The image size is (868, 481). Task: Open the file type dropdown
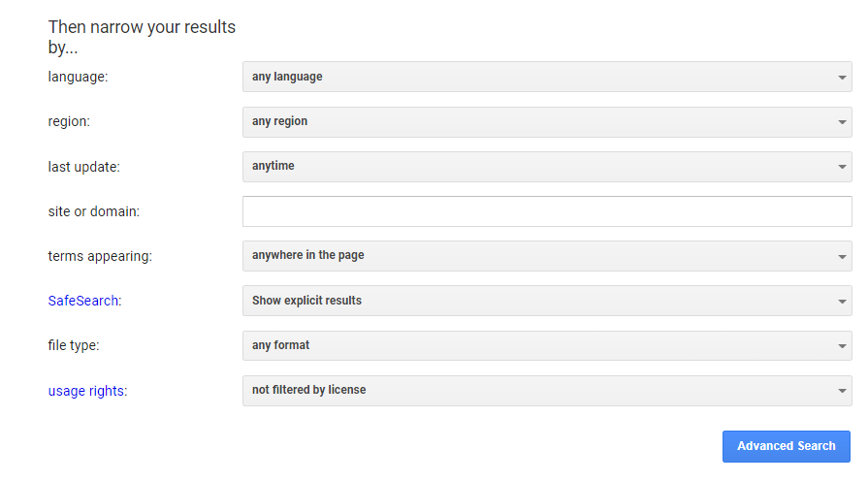(x=546, y=345)
